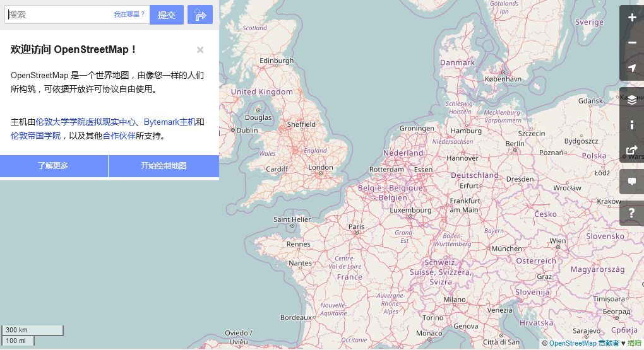Image resolution: width=644 pixels, height=350 pixels.
Task: Click the Cardiff label on map
Action: point(277,168)
